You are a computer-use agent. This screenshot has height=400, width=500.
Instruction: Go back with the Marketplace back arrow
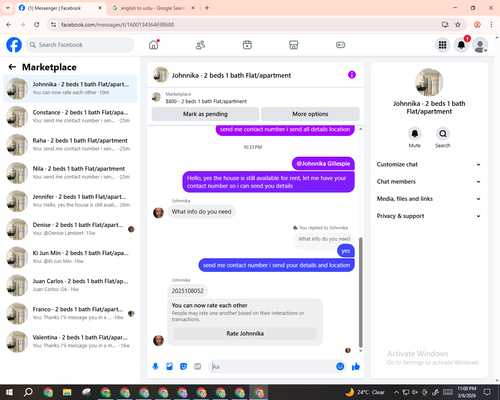[x=12, y=67]
